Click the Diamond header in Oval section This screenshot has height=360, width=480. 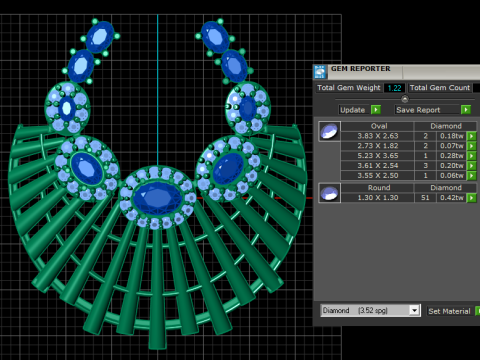(446, 126)
